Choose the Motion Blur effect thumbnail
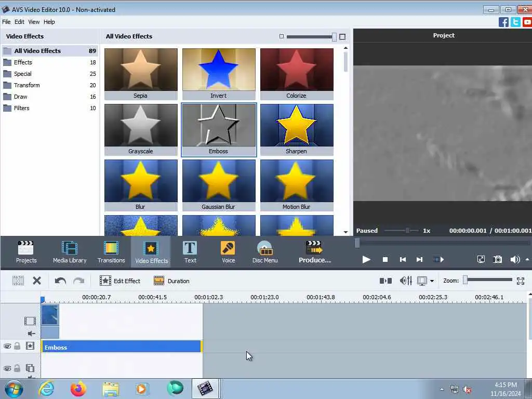The image size is (532, 399). coord(297,185)
